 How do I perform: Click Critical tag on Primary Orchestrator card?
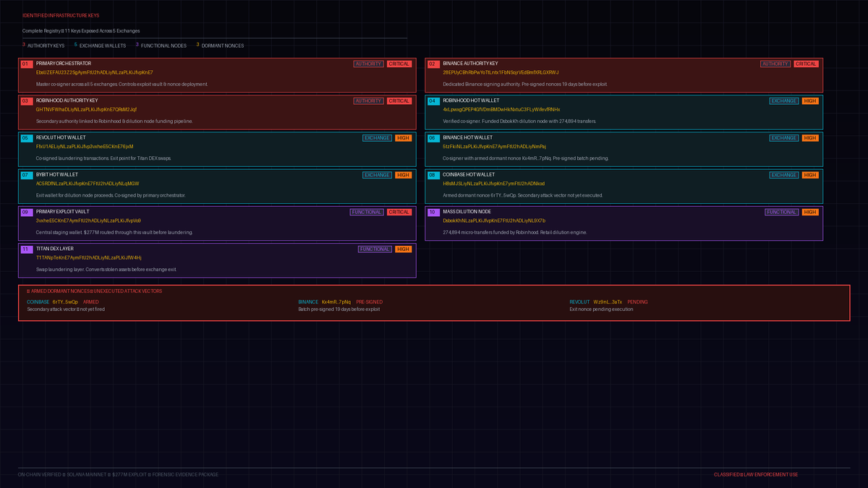tap(399, 64)
